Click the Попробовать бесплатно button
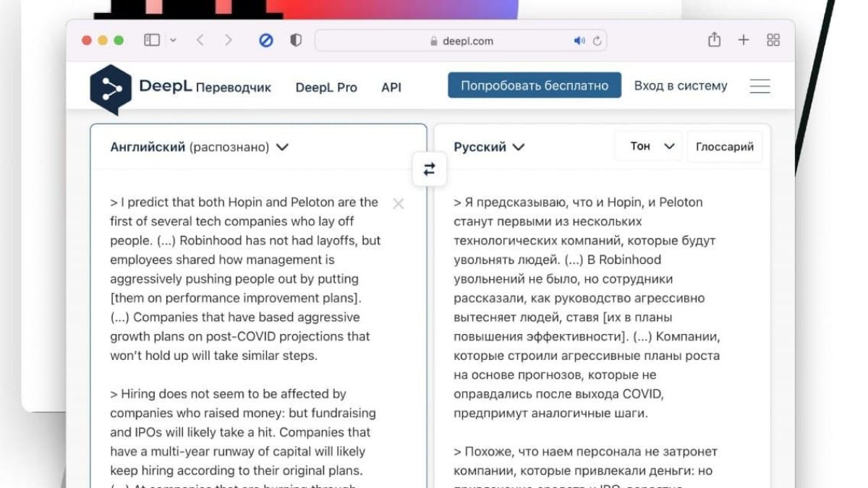The height and width of the screenshot is (488, 868). click(535, 85)
